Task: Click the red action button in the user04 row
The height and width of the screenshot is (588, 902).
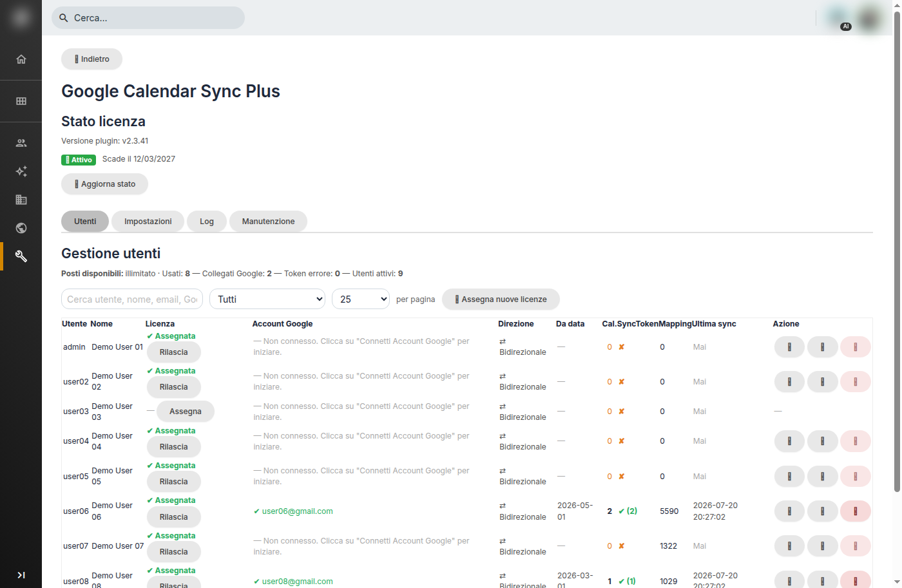Action: (x=856, y=441)
